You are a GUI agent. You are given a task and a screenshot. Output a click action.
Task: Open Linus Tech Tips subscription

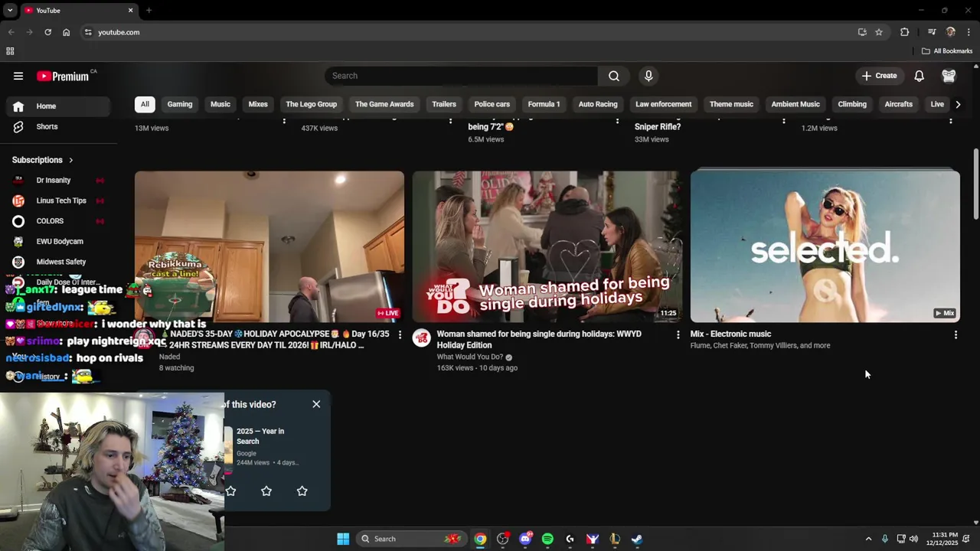(59, 201)
